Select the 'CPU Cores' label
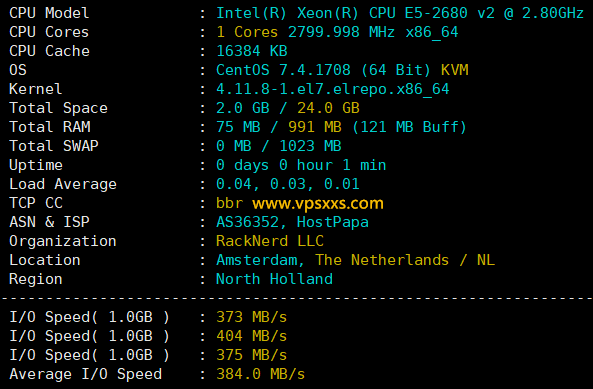 click(x=49, y=32)
